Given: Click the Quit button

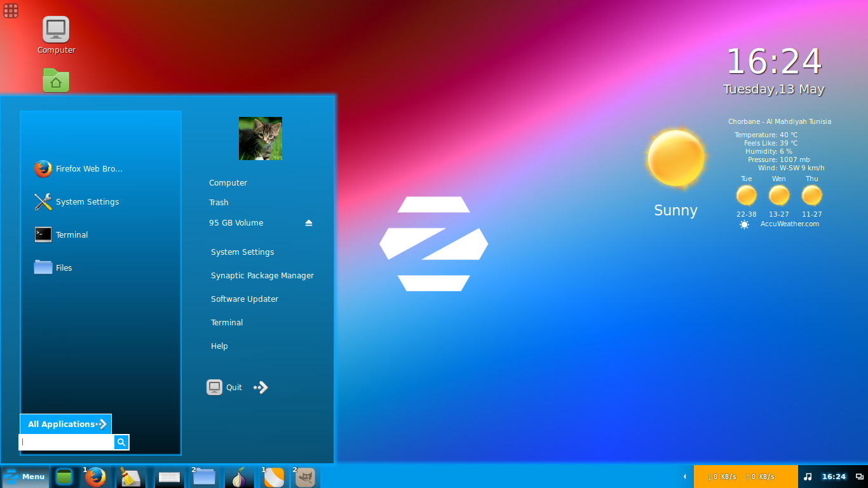Looking at the screenshot, I should point(224,388).
